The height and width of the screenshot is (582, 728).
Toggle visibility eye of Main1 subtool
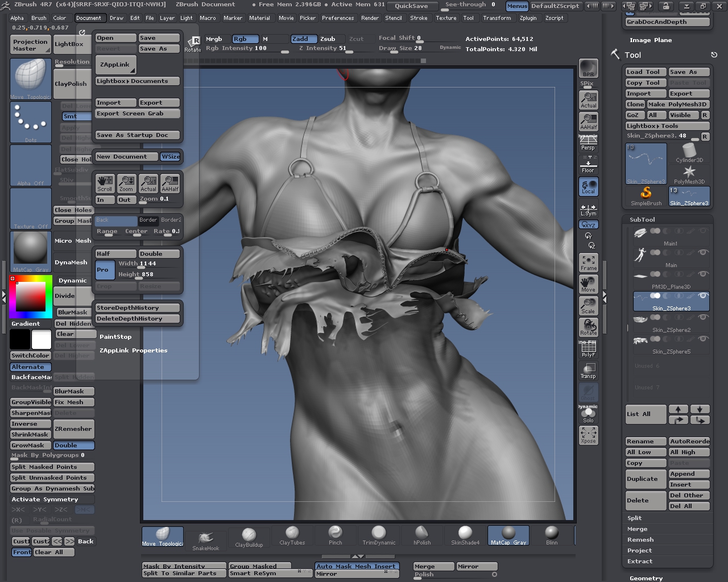(x=703, y=231)
